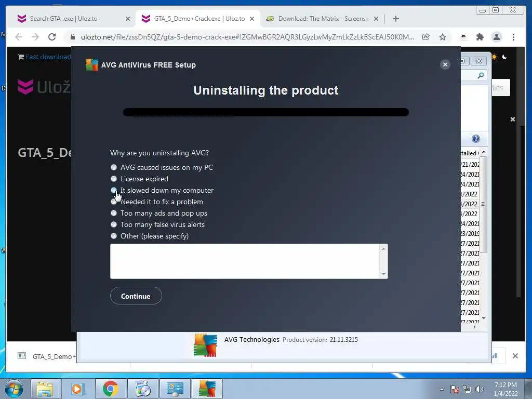Open the Windows Start menu
This screenshot has height=399, width=532.
(x=14, y=389)
